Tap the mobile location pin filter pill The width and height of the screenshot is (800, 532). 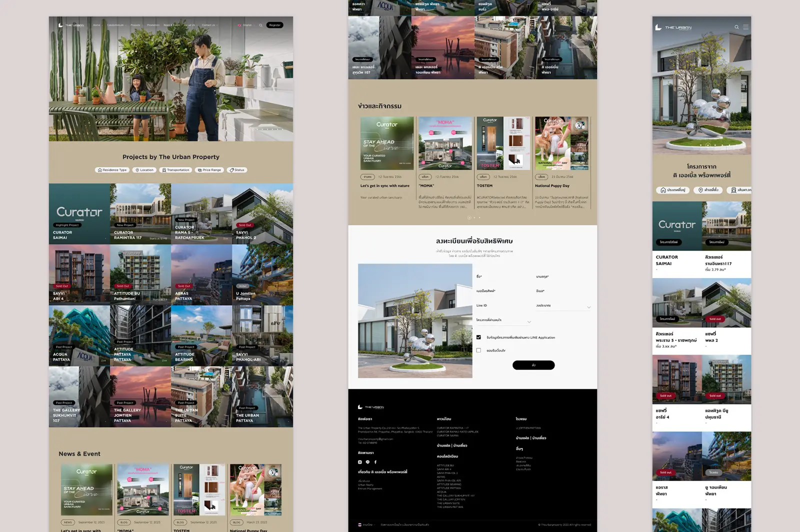click(708, 190)
